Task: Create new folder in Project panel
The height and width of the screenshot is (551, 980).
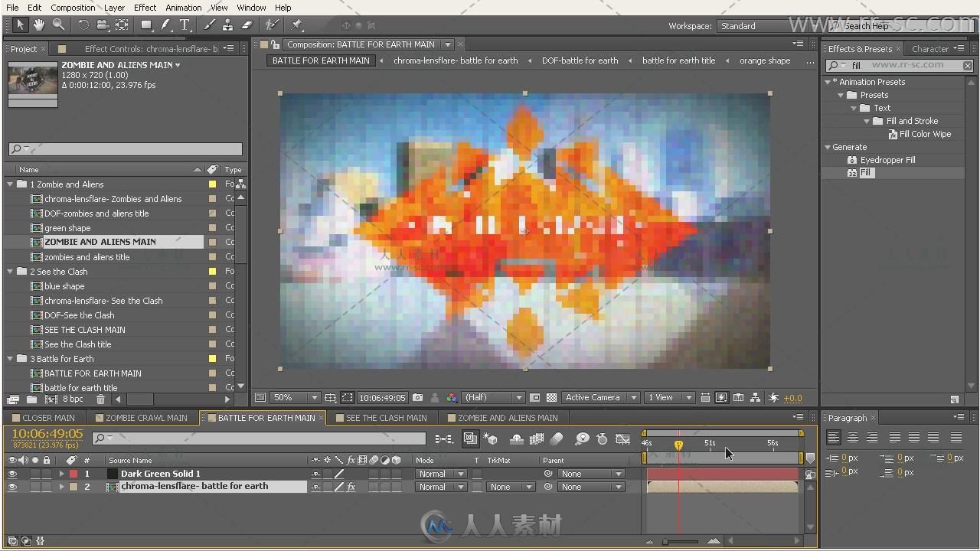Action: (x=31, y=399)
